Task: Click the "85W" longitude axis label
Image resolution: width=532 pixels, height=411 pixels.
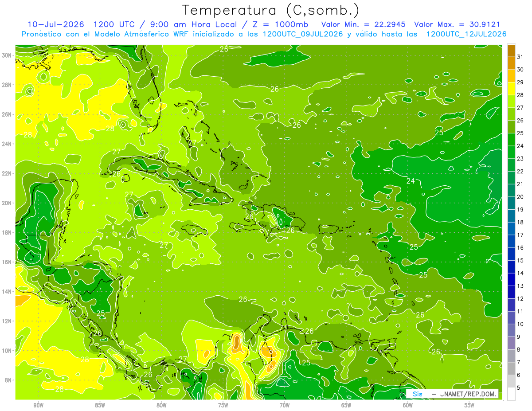Action: point(100,405)
